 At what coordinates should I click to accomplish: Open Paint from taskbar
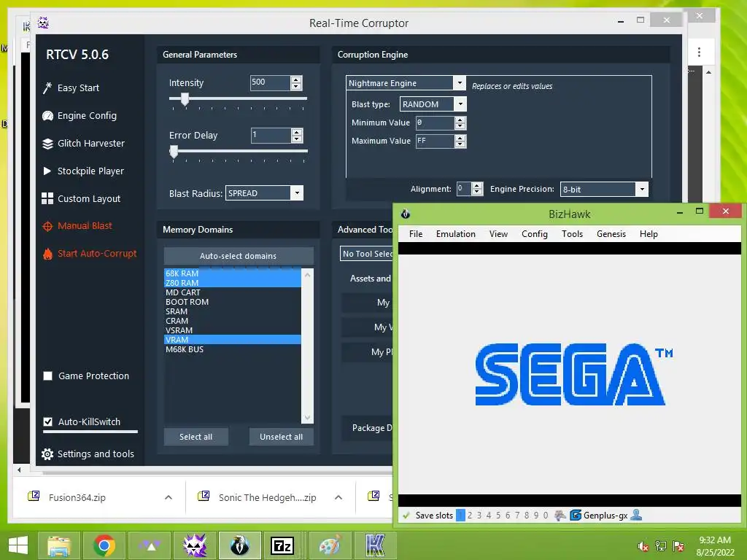pyautogui.click(x=330, y=545)
